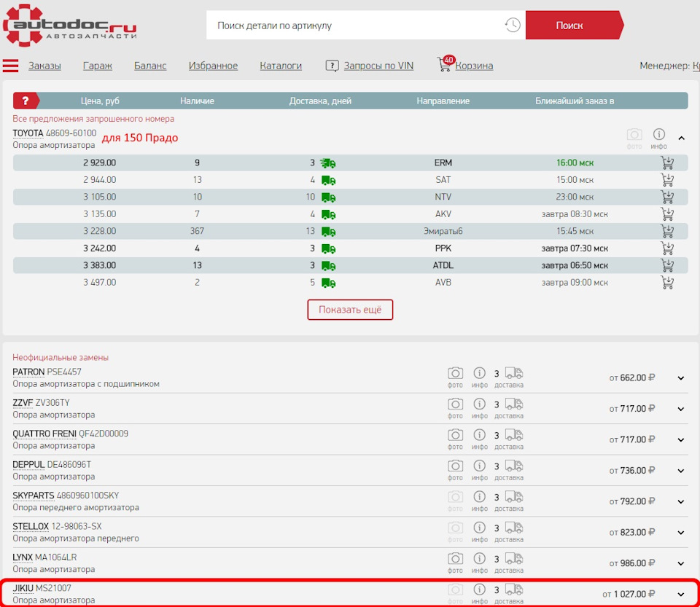The height and width of the screenshot is (607, 700).
Task: Collapse the TOYOTA 48609-60100 offers list
Action: (x=681, y=138)
